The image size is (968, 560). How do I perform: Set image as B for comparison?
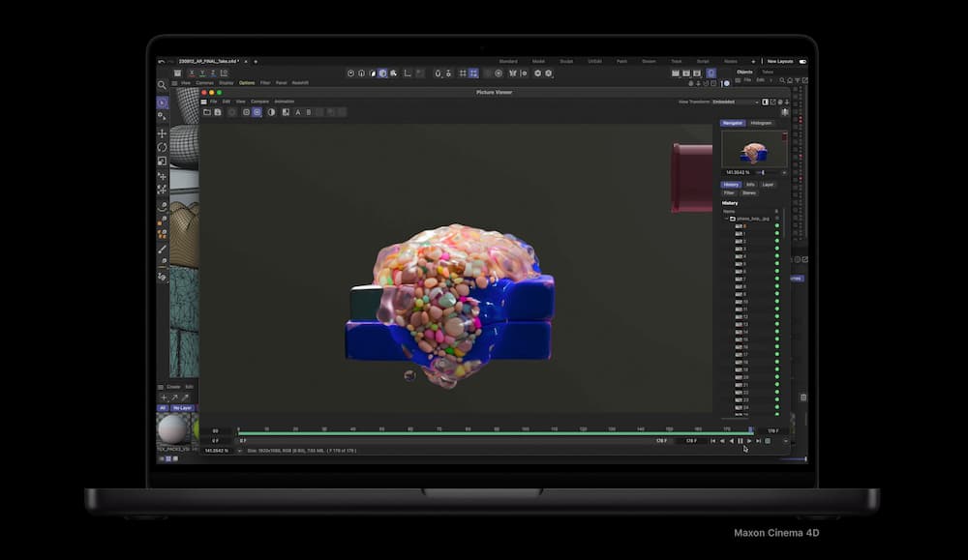point(309,112)
